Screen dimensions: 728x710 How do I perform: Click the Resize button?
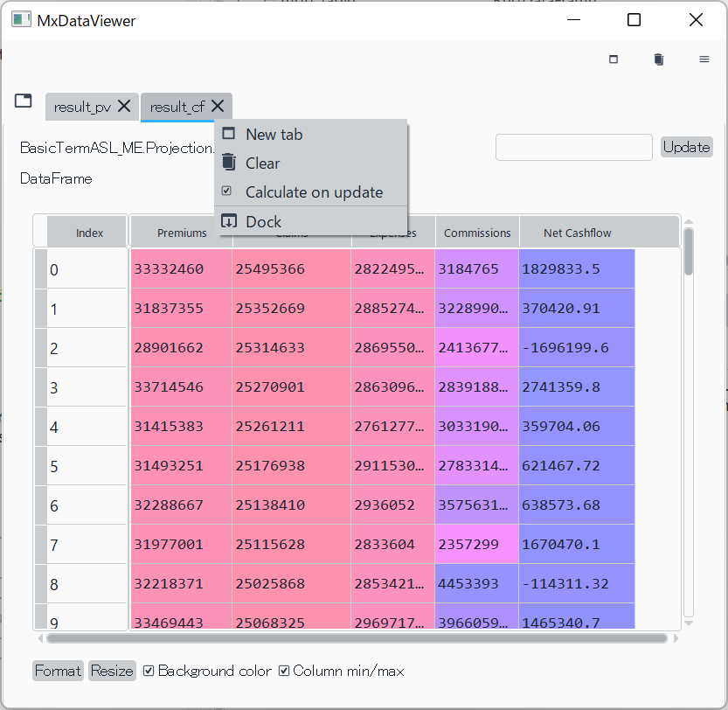click(x=113, y=671)
